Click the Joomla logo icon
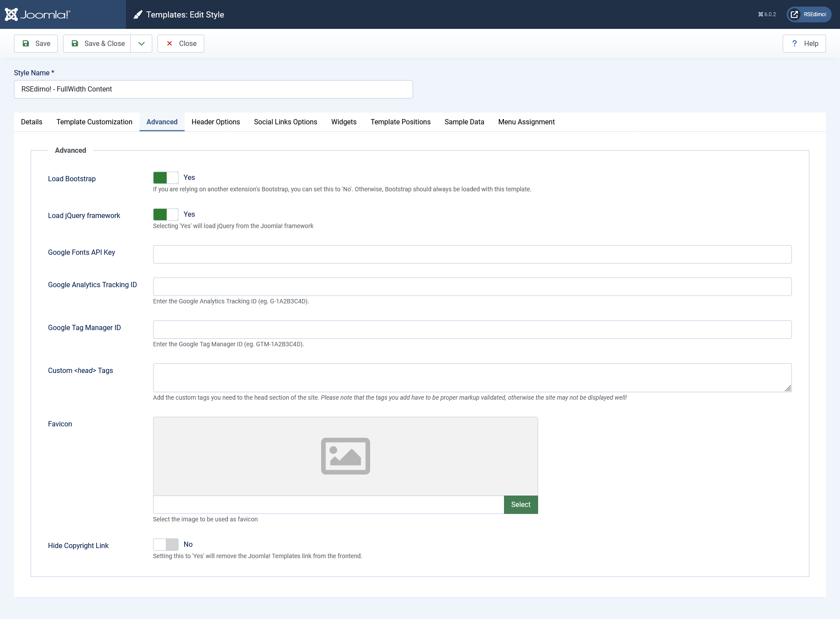 12,14
